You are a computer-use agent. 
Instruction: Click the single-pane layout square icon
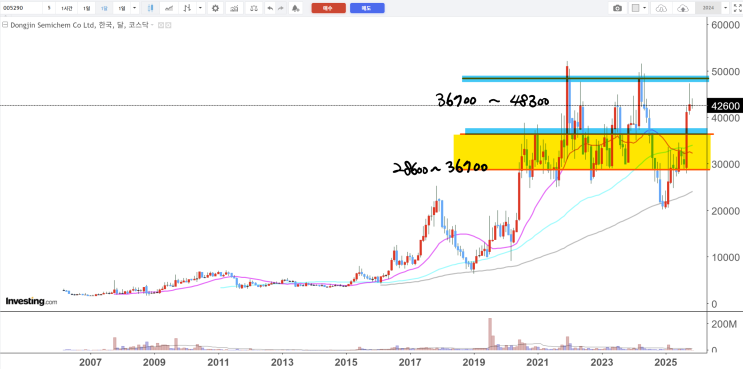click(x=635, y=8)
